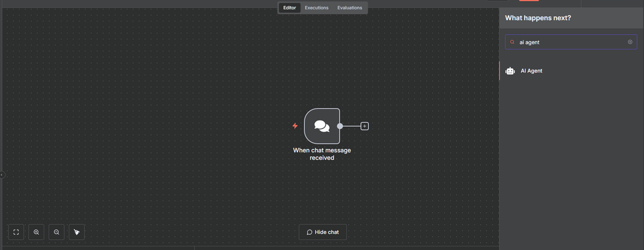Select the Editor tab

tap(290, 8)
